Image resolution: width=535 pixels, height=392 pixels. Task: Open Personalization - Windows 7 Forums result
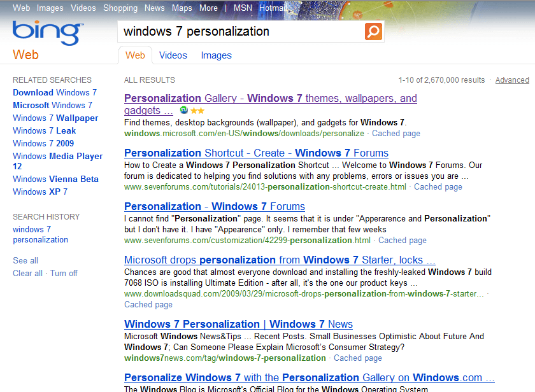click(215, 207)
